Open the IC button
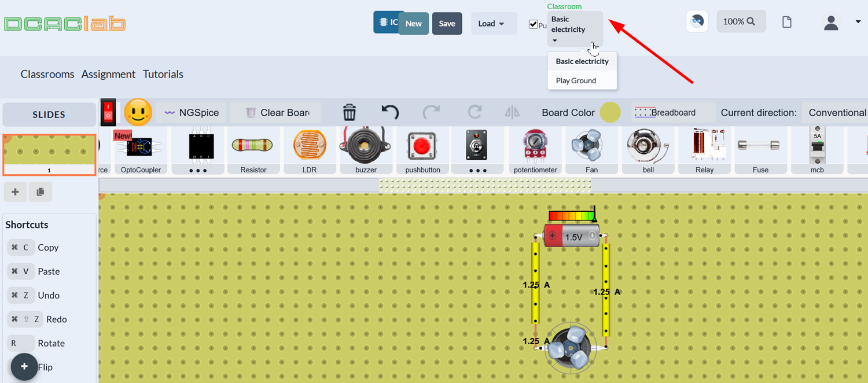 386,23
